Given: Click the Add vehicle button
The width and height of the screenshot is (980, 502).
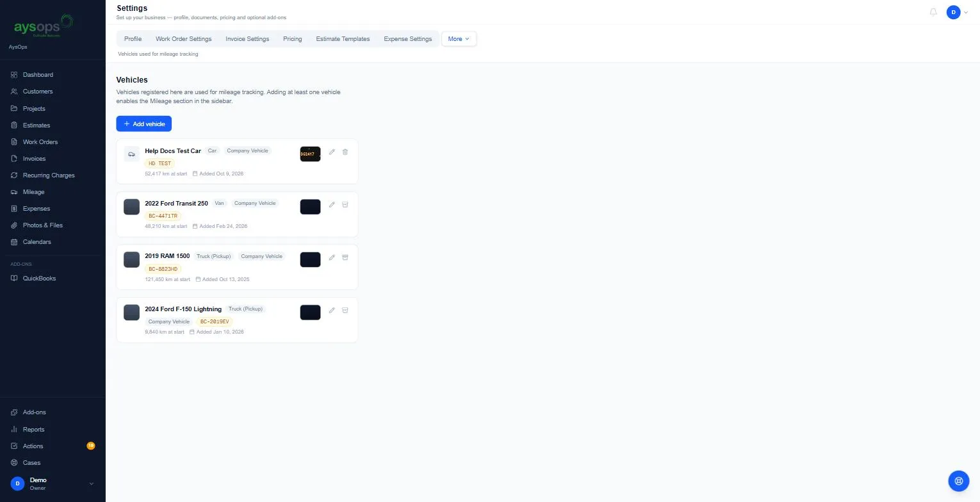Looking at the screenshot, I should point(143,124).
